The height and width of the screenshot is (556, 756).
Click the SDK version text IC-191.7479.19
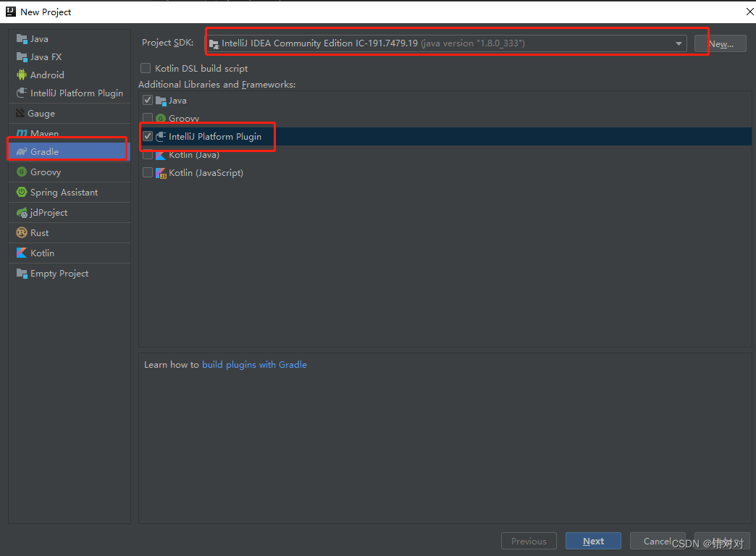(387, 43)
